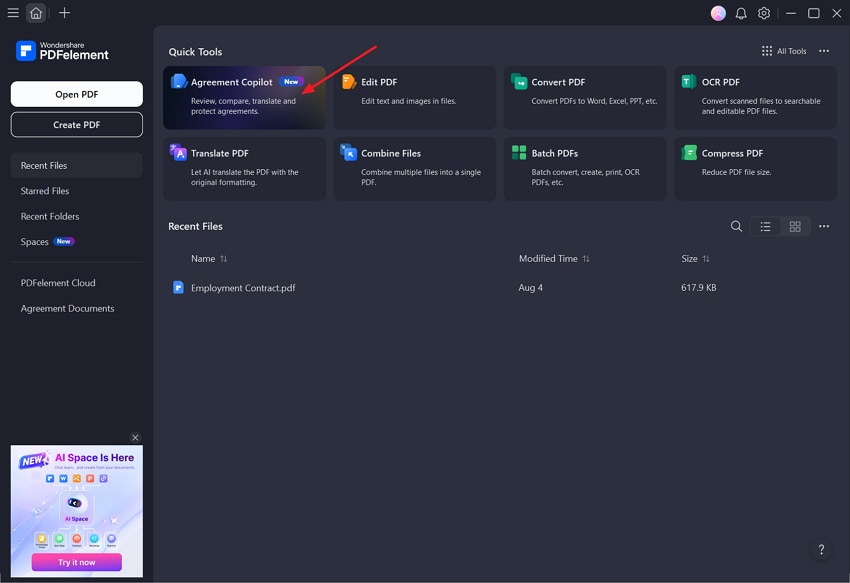Viewport: 850px width, 583px height.
Task: Click the Agreement Copilot title text
Action: click(231, 82)
